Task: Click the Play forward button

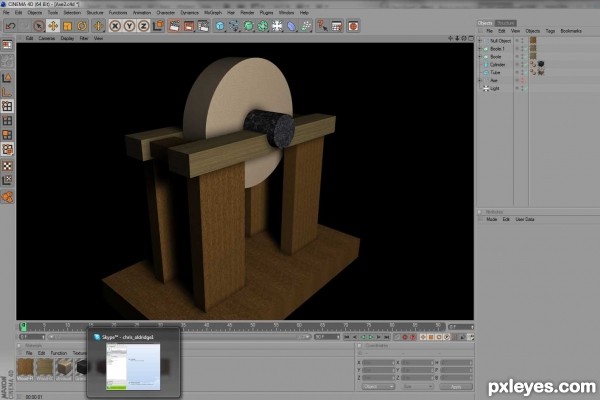Action: click(371, 337)
